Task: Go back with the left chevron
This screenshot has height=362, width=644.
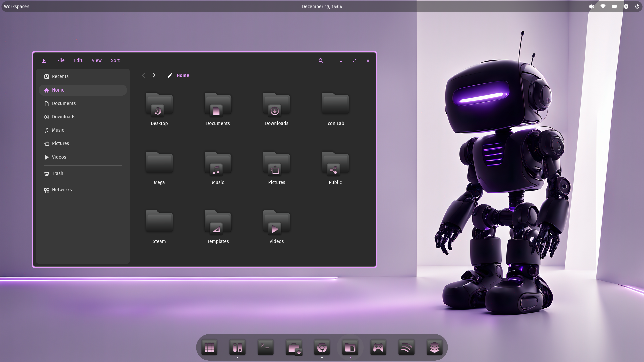Action: pos(143,75)
